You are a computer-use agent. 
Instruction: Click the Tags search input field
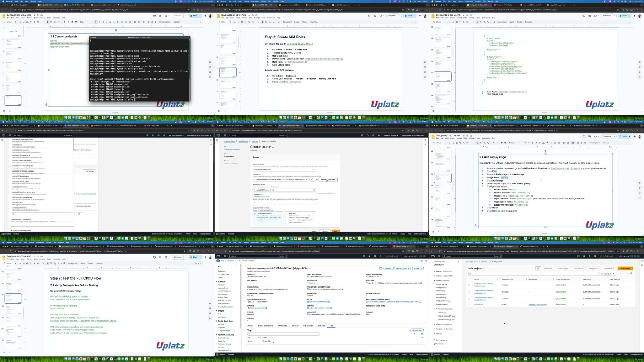(x=283, y=334)
